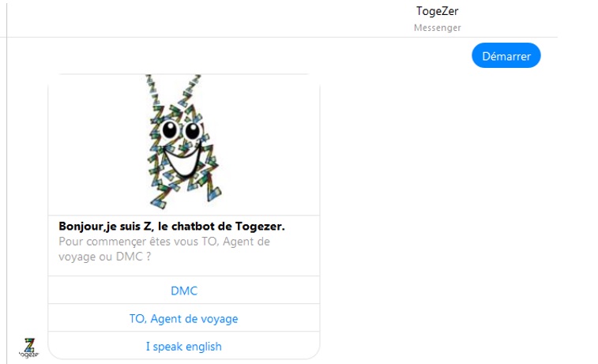
Task: Click the word Togezer in the card heading
Action: (x=260, y=227)
